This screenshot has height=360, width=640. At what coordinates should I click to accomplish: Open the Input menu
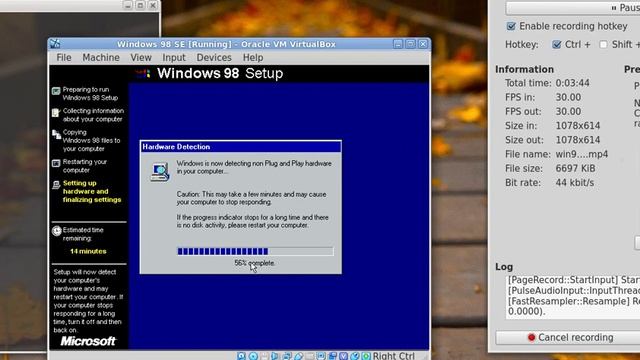pos(174,58)
